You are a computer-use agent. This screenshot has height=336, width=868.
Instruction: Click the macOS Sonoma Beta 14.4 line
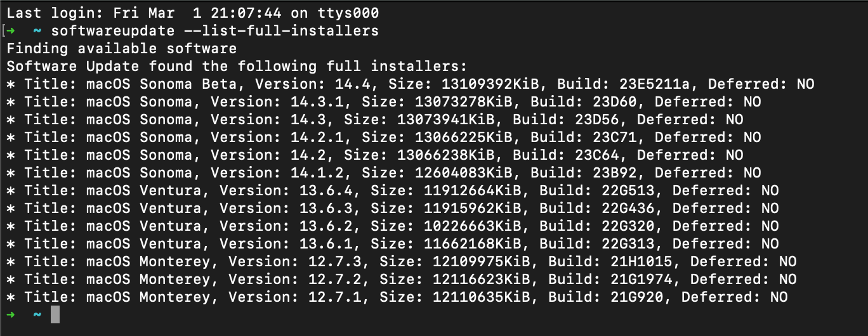pos(411,84)
